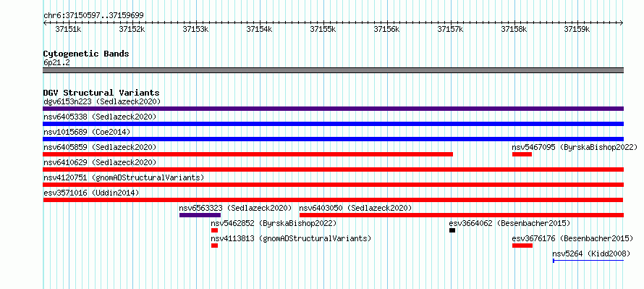Click the red nsv6403050 variant bar
Viewport: 644px width, 289px height.
tap(462, 215)
